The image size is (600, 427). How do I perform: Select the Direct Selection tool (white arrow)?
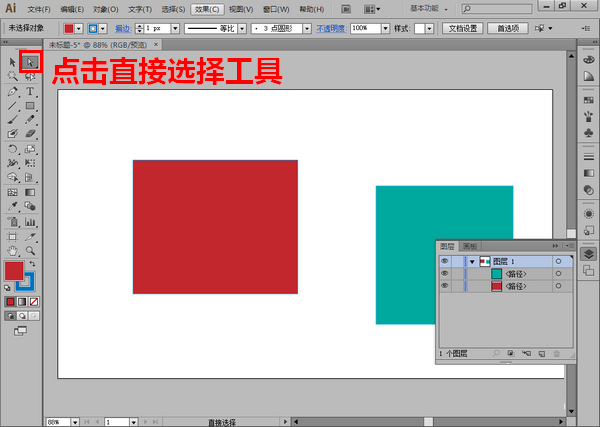(30, 62)
